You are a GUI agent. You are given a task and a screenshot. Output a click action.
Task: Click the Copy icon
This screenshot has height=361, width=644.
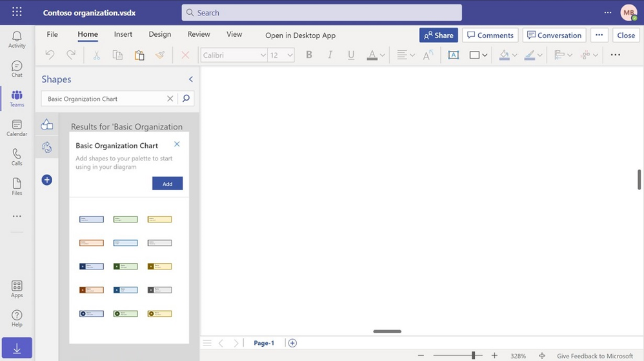[117, 55]
